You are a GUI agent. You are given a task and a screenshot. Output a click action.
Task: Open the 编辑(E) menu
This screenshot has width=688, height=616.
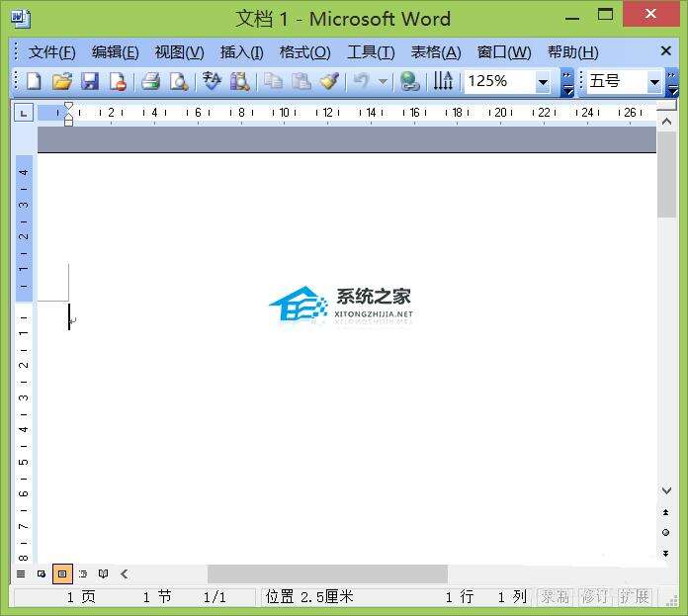[x=116, y=52]
